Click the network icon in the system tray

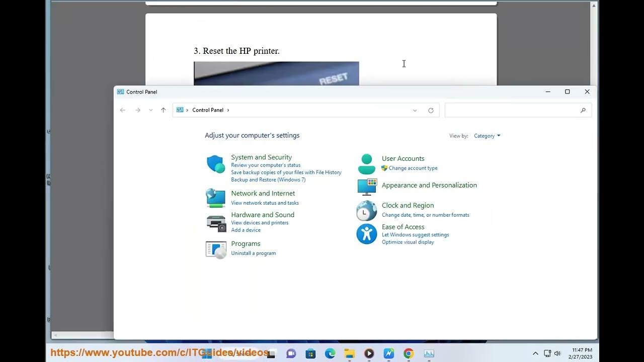click(x=547, y=353)
